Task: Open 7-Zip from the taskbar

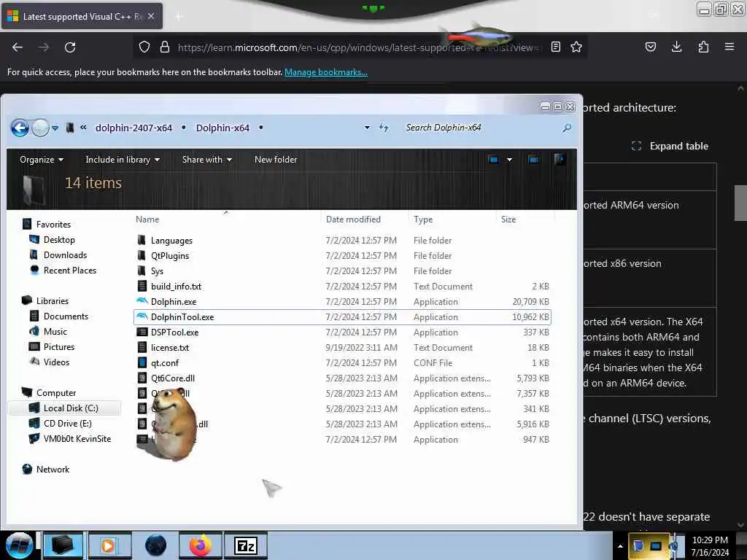Action: point(246,545)
